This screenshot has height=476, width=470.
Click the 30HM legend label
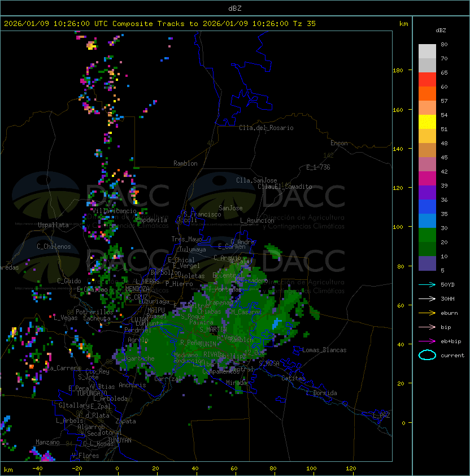[x=447, y=298]
